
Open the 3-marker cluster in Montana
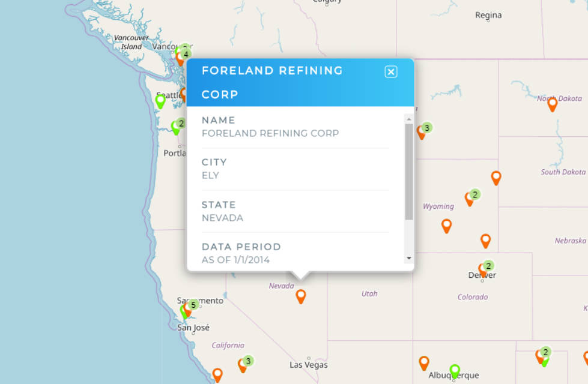click(426, 128)
